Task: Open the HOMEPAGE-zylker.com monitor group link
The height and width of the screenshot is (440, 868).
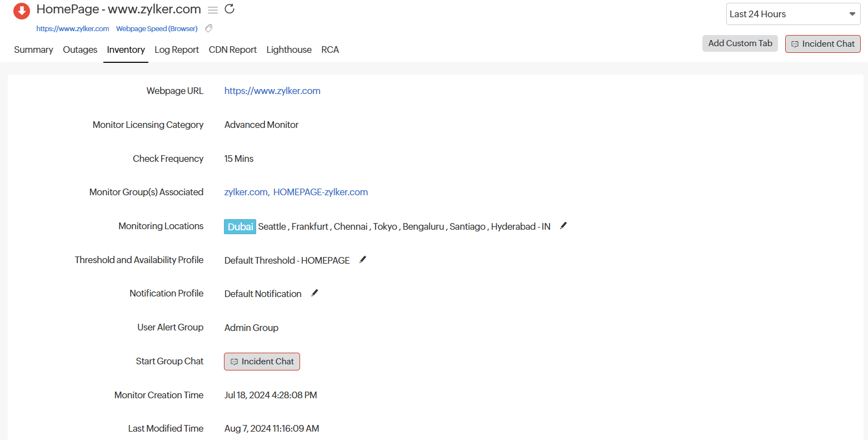Action: (321, 192)
